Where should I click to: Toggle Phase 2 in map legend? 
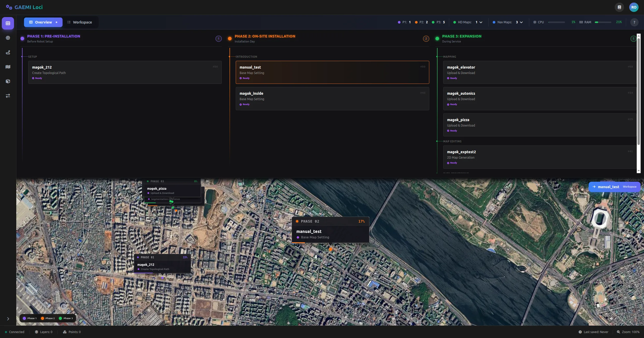point(48,318)
